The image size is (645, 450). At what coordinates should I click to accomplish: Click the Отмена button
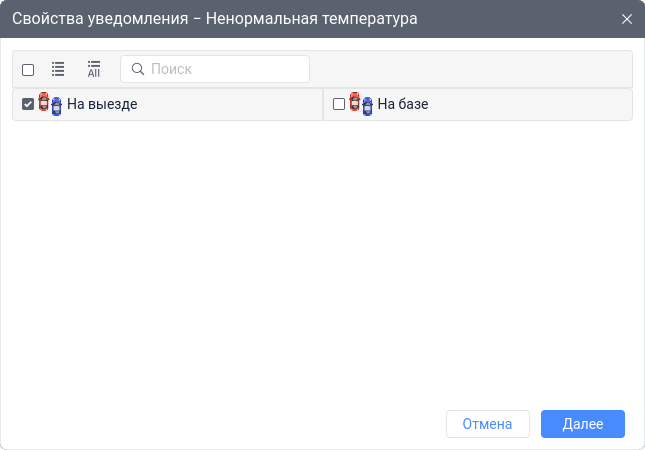point(488,424)
